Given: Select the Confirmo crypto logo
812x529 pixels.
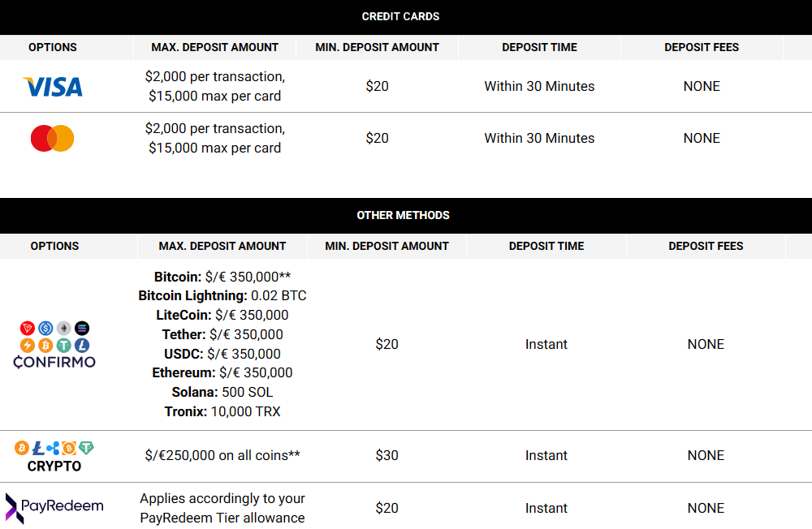Looking at the screenshot, I should (x=54, y=345).
